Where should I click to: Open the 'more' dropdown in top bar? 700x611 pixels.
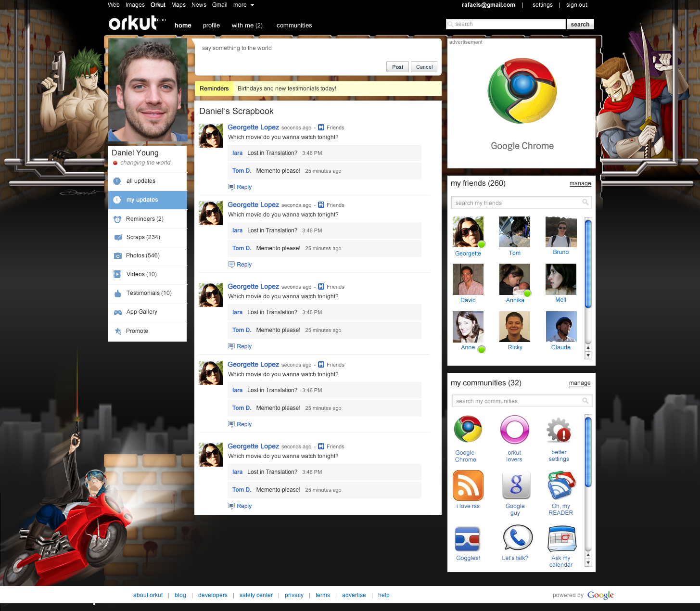[x=243, y=5]
